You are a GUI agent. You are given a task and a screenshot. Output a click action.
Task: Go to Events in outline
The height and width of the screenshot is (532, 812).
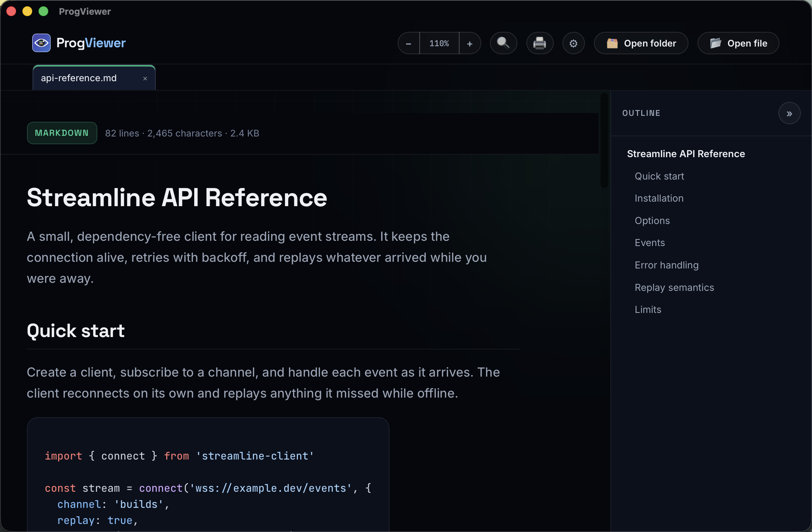tap(650, 243)
